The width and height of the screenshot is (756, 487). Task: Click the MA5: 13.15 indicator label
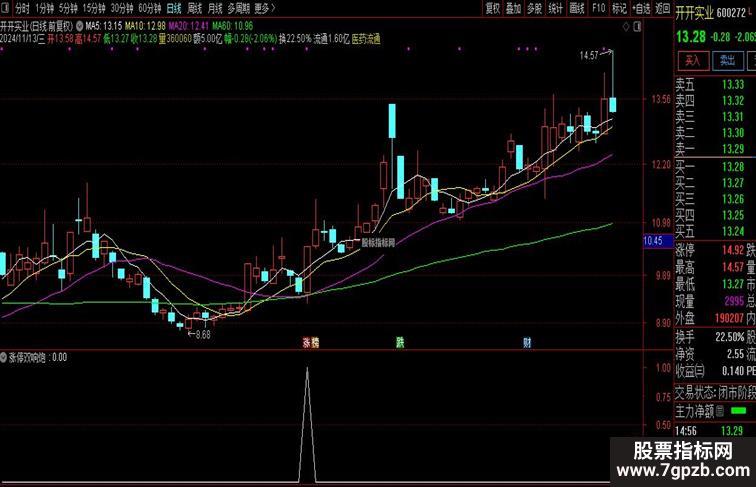click(104, 26)
